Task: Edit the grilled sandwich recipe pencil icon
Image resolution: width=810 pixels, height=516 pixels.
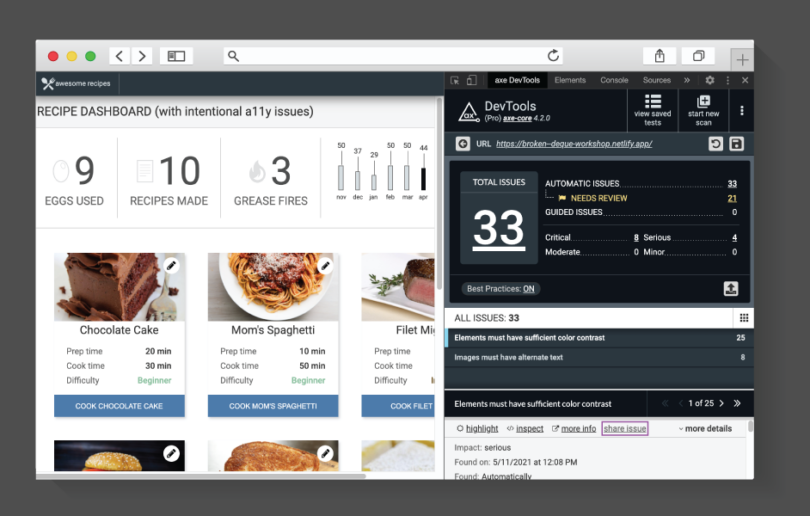Action: 325,453
